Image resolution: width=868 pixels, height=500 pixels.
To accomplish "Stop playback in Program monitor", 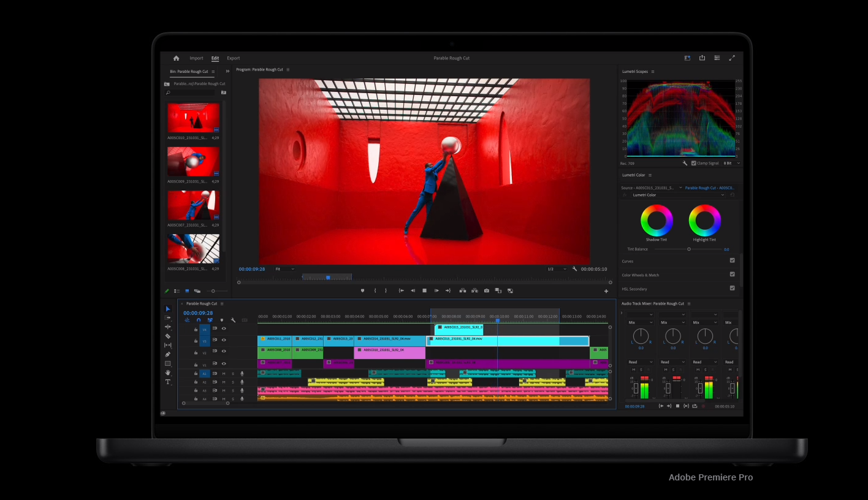I will click(424, 290).
